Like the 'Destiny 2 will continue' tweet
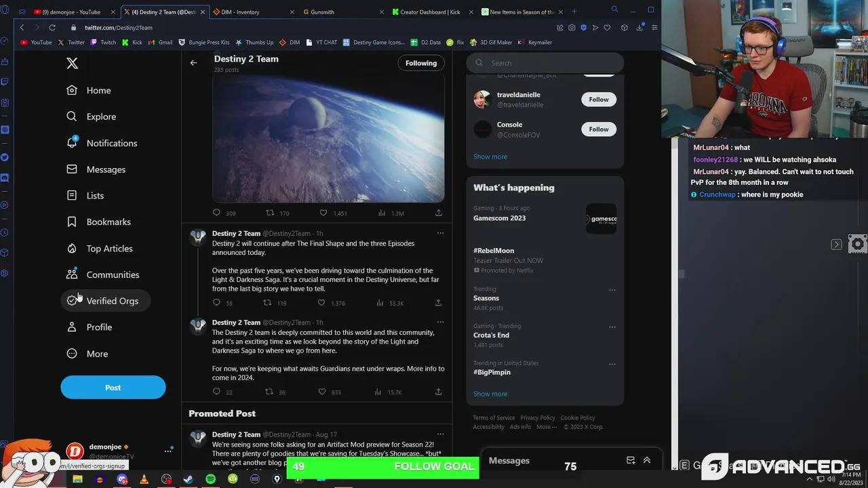The image size is (868, 488). tap(322, 303)
